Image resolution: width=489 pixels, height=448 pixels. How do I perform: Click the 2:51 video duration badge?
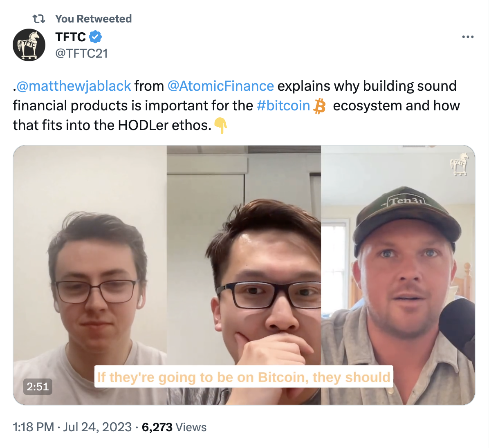coord(38,386)
